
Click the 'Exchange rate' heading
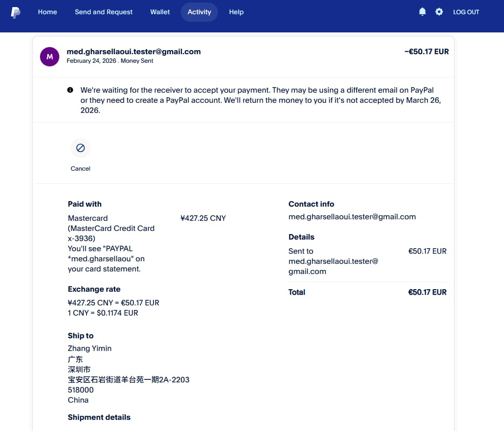click(x=94, y=289)
